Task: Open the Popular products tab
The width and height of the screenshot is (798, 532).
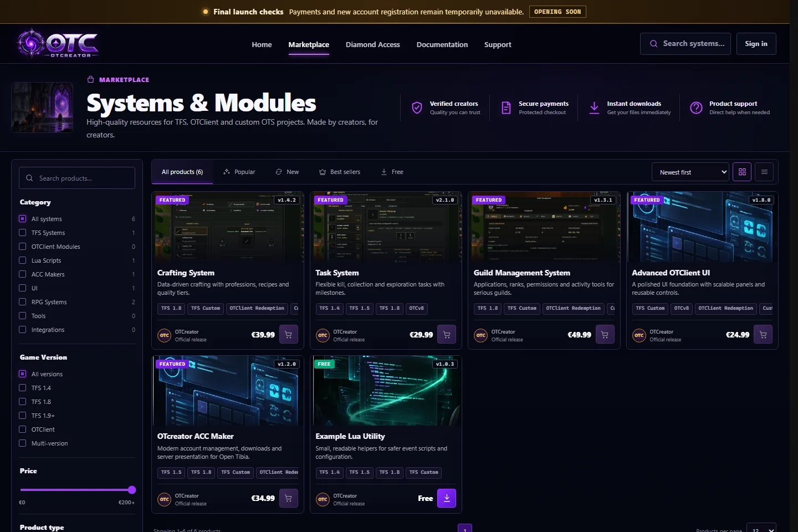Action: tap(239, 172)
